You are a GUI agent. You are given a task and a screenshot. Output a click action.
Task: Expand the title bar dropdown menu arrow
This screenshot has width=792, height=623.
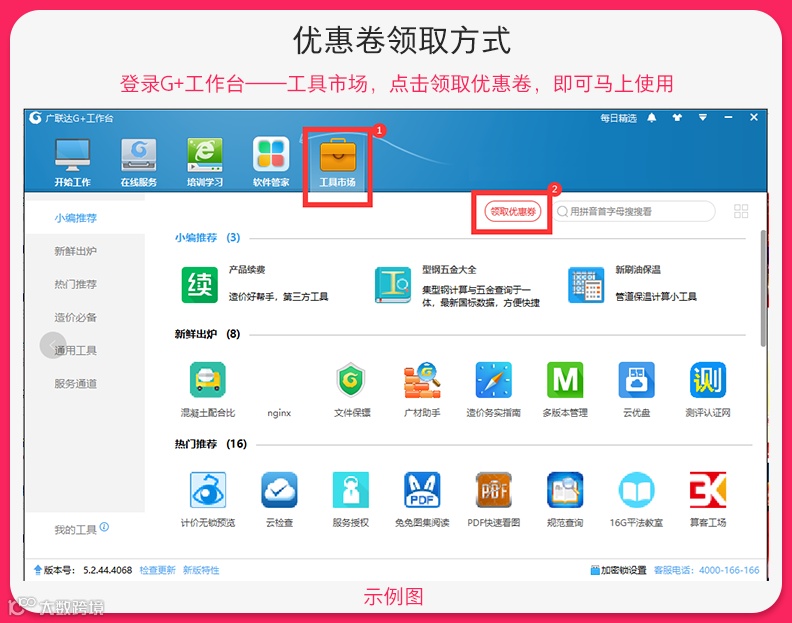pos(703,118)
